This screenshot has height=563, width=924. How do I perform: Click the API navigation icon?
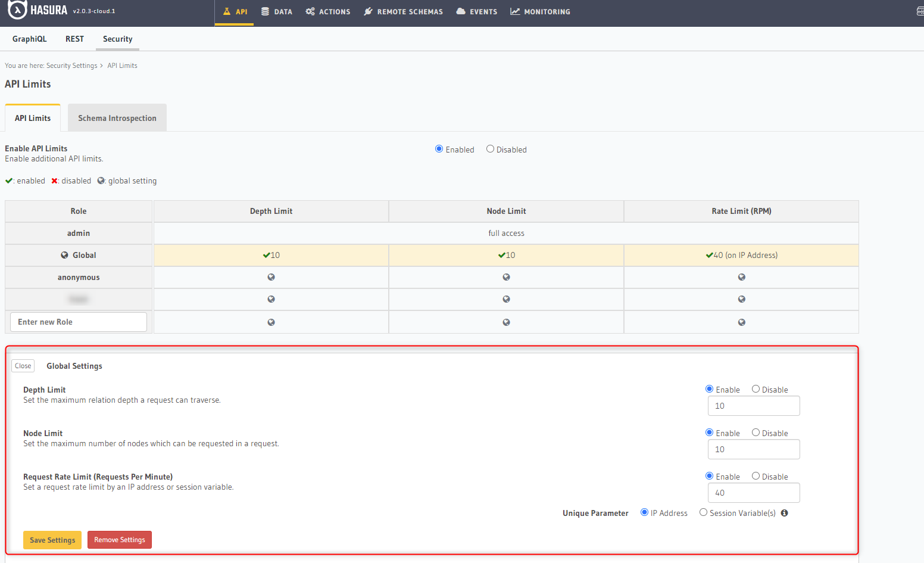(x=227, y=11)
